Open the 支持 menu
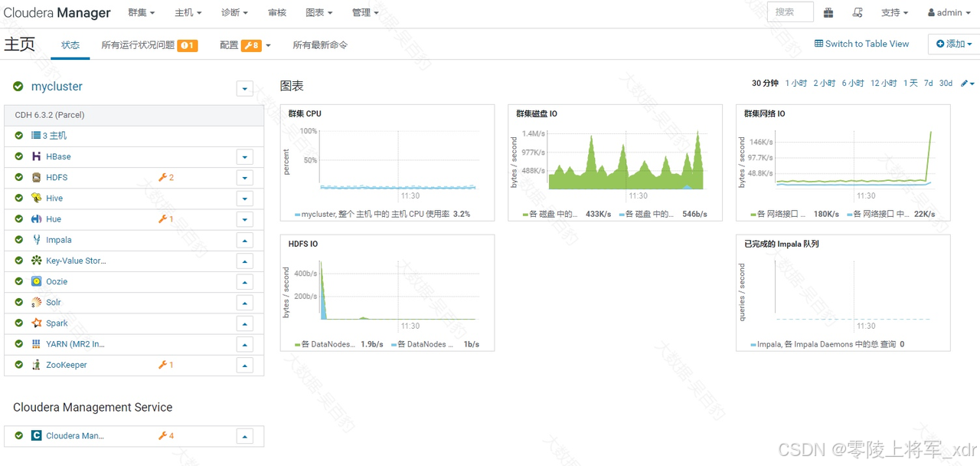980x466 pixels. click(x=895, y=12)
